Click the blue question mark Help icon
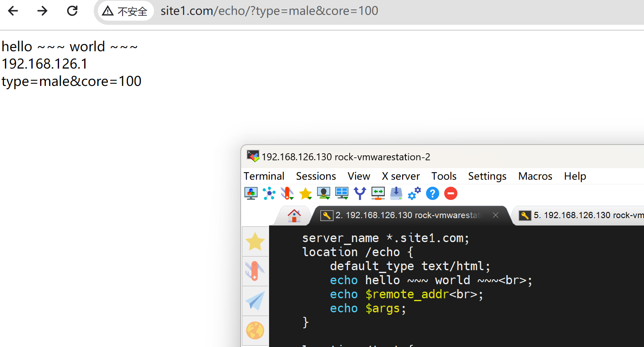 [x=432, y=193]
